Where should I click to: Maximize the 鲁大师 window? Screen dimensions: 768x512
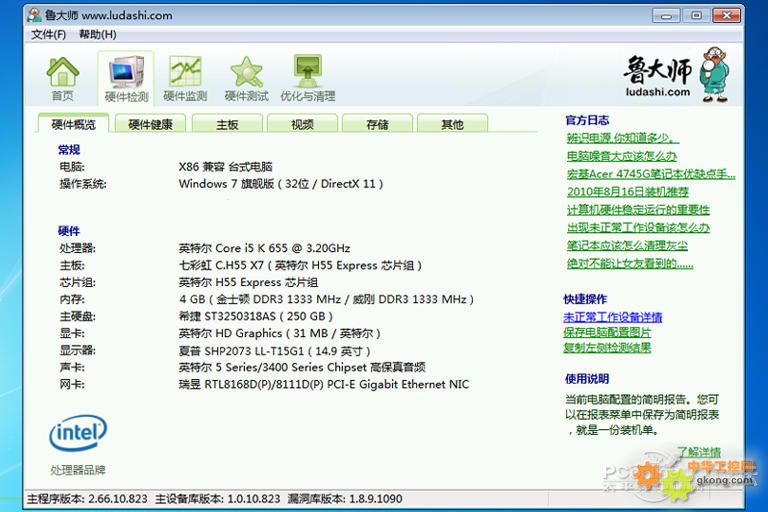[696, 16]
